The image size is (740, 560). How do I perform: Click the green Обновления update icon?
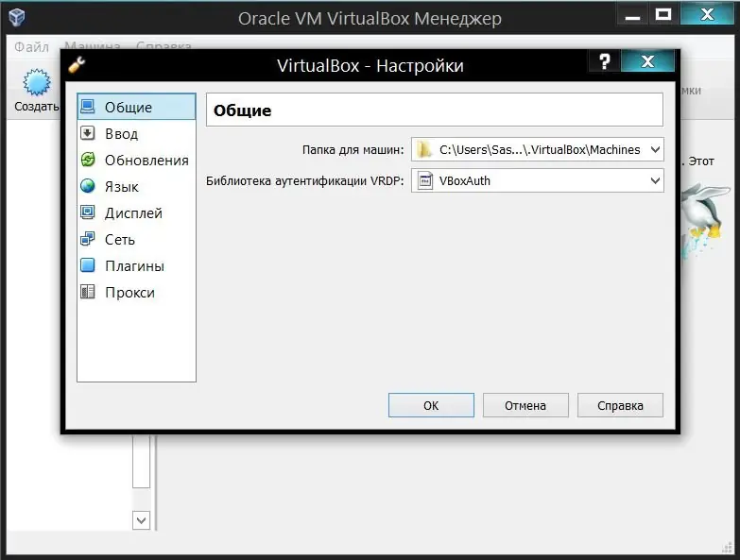(88, 160)
